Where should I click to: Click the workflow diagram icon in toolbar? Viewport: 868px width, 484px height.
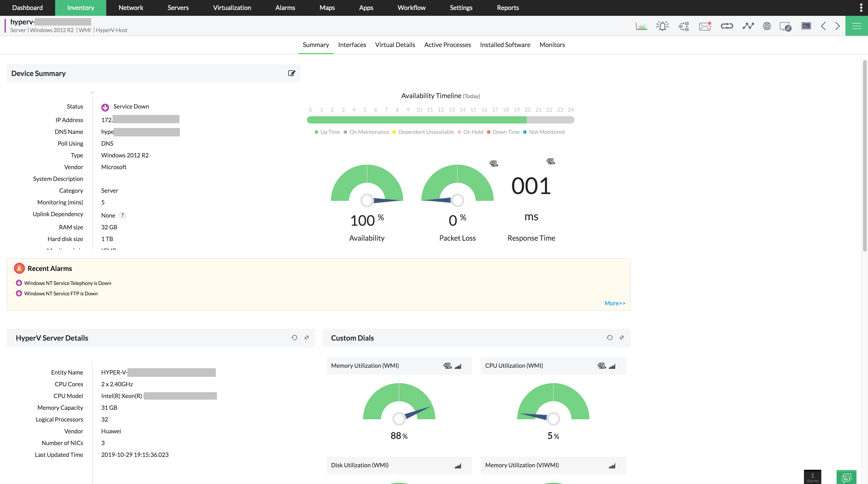point(684,26)
